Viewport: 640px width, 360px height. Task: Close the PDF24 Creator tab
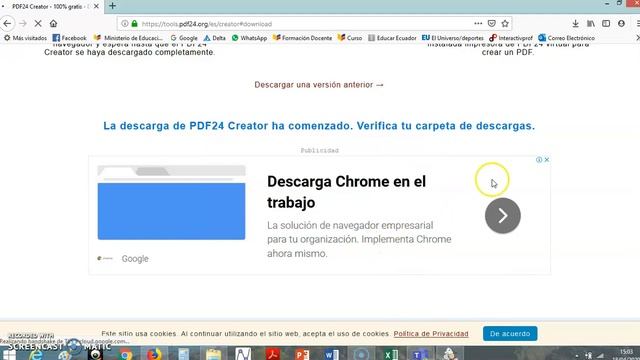click(96, 7)
